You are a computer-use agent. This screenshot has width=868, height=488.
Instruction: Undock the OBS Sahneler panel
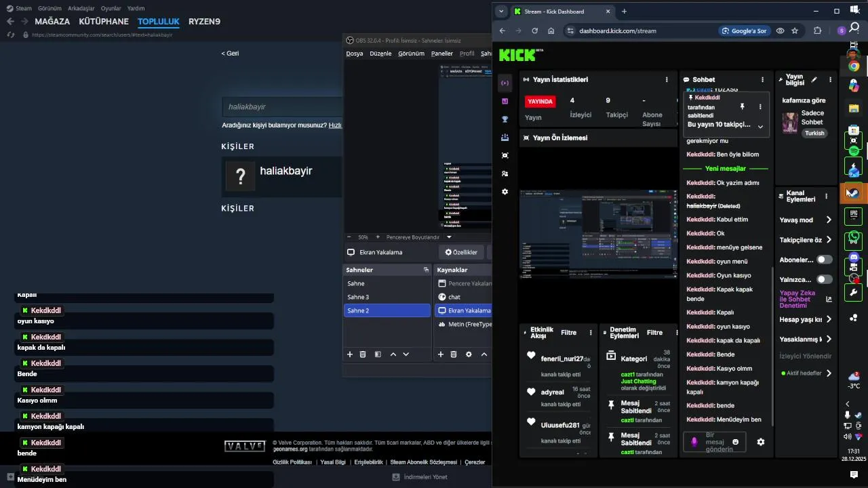point(426,270)
